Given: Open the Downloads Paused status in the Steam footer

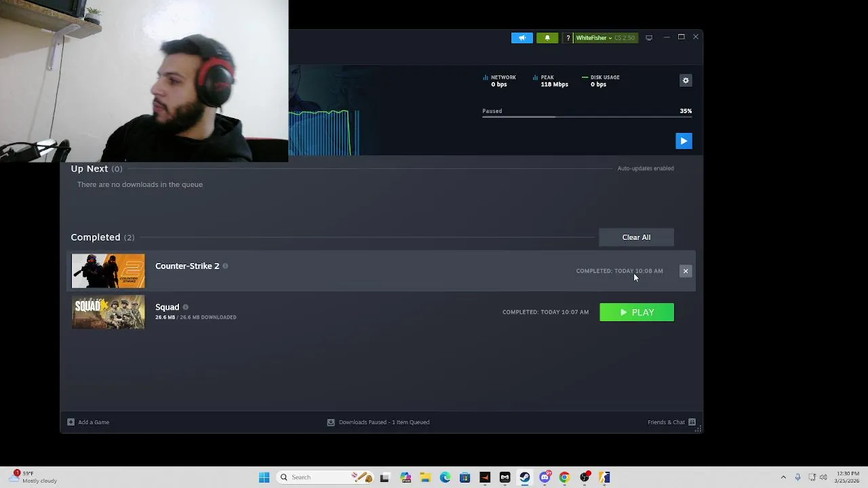Looking at the screenshot, I should (378, 422).
